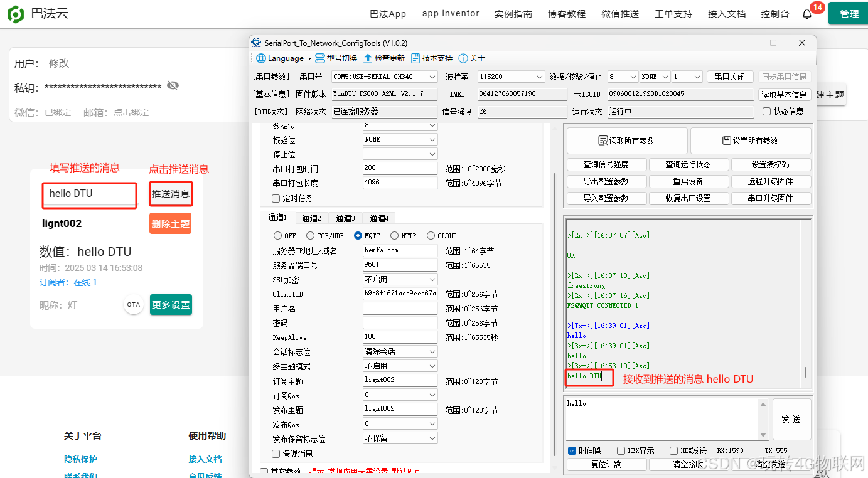This screenshot has height=478, width=868.
Task: Open the About info toolbar item
Action: [472, 58]
